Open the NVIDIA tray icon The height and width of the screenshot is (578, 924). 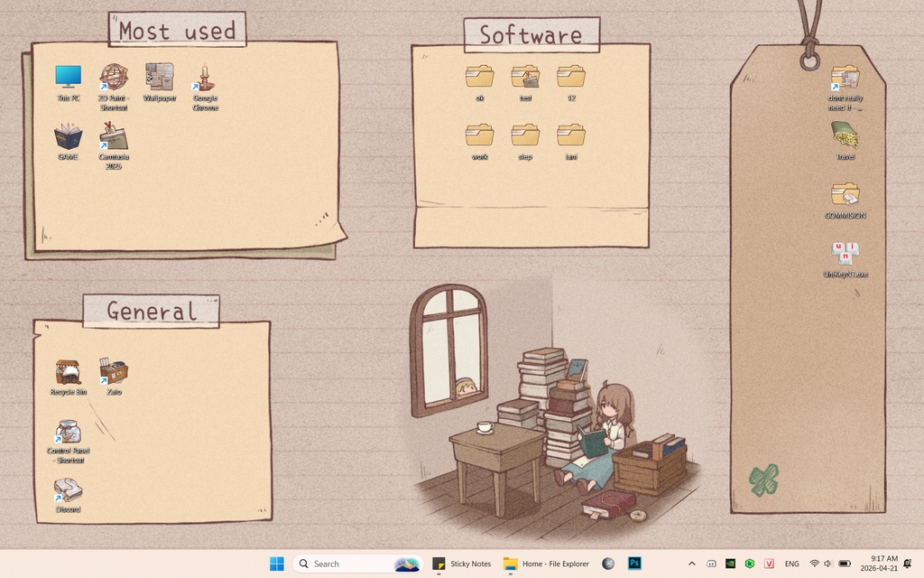[x=730, y=564]
